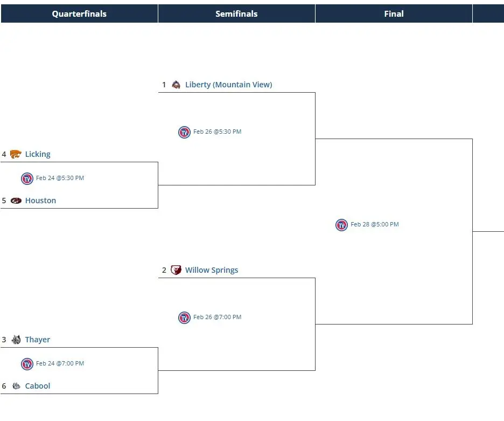Open the Houston team link
The width and height of the screenshot is (504, 421).
(x=40, y=200)
